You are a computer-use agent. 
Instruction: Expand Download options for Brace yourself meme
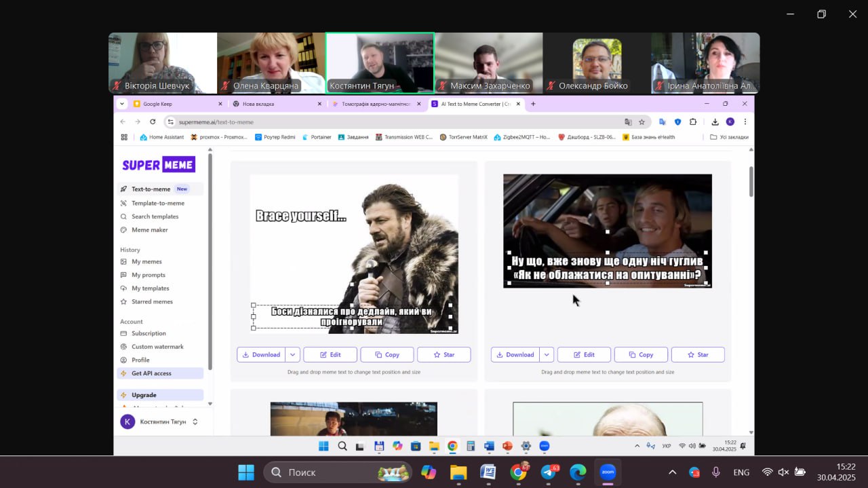click(292, 354)
